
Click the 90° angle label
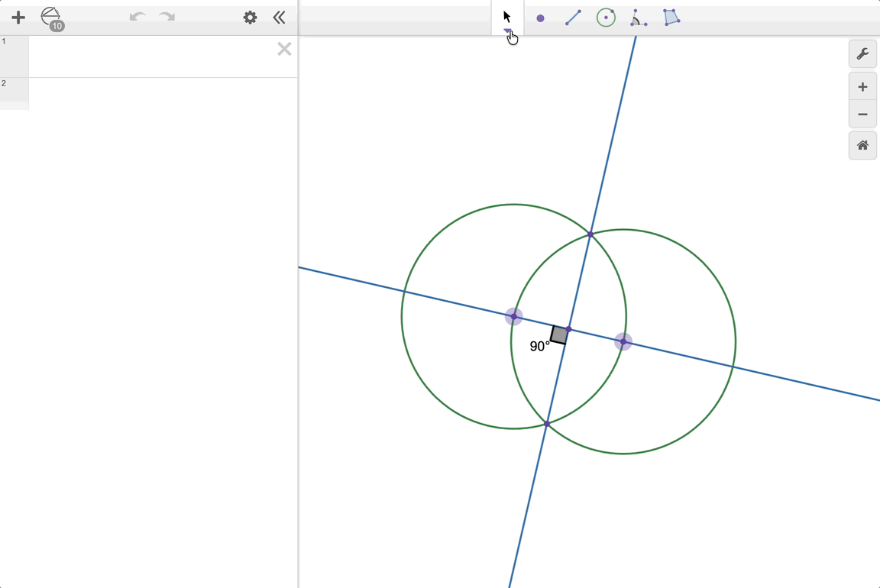click(539, 346)
